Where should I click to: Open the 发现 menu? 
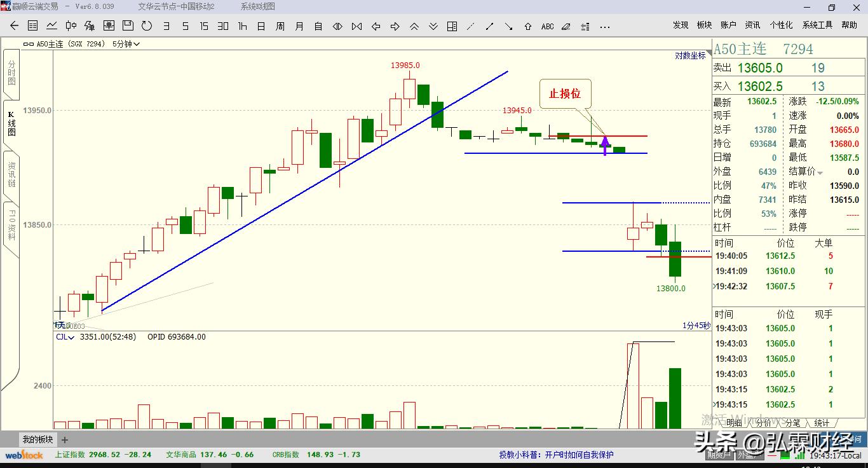[x=681, y=25]
